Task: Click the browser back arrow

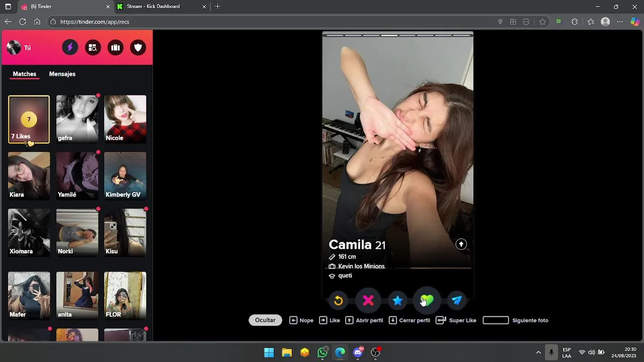Action: pos(8,22)
